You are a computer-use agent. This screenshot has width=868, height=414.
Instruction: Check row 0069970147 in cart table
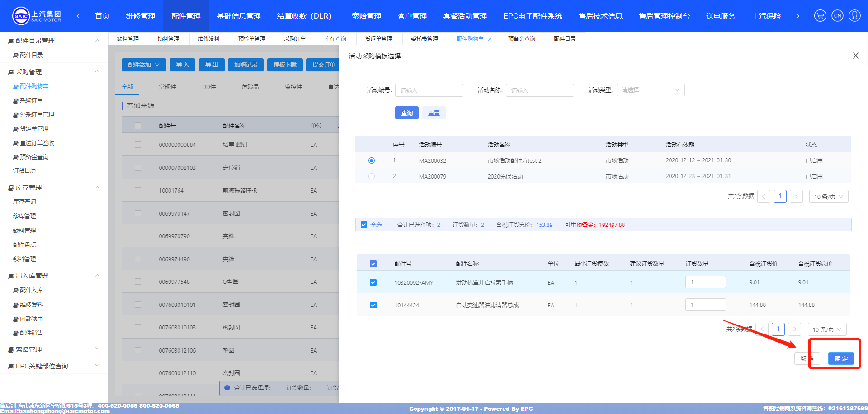138,213
